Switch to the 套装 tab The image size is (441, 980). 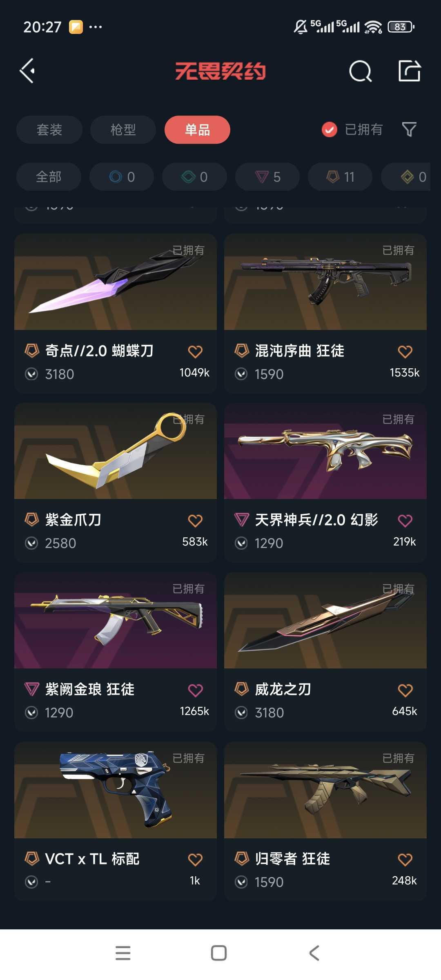[49, 130]
